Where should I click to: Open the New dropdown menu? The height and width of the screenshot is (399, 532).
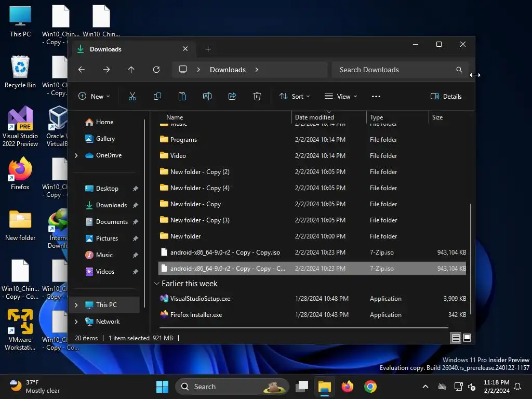coord(95,96)
